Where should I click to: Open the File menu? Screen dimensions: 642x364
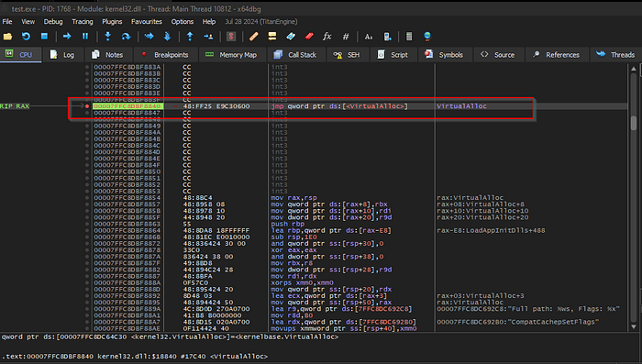(7, 22)
